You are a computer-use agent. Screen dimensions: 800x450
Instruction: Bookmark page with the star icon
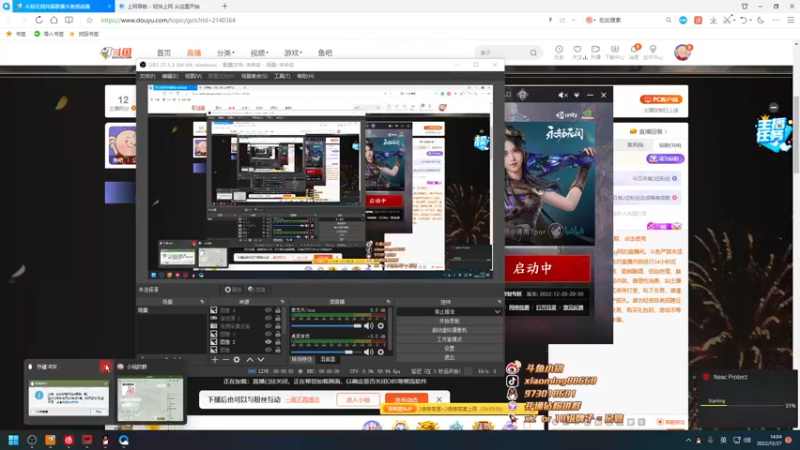click(x=89, y=20)
